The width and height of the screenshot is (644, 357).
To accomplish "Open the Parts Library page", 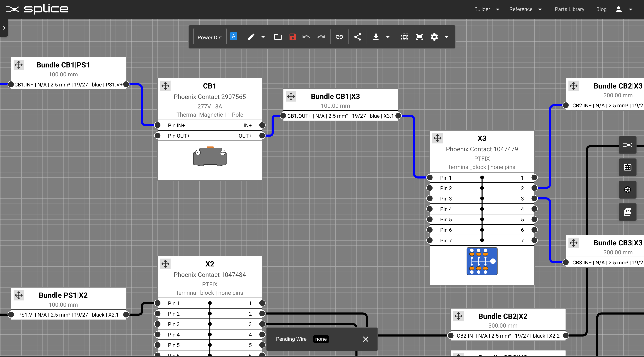I will [x=569, y=9].
